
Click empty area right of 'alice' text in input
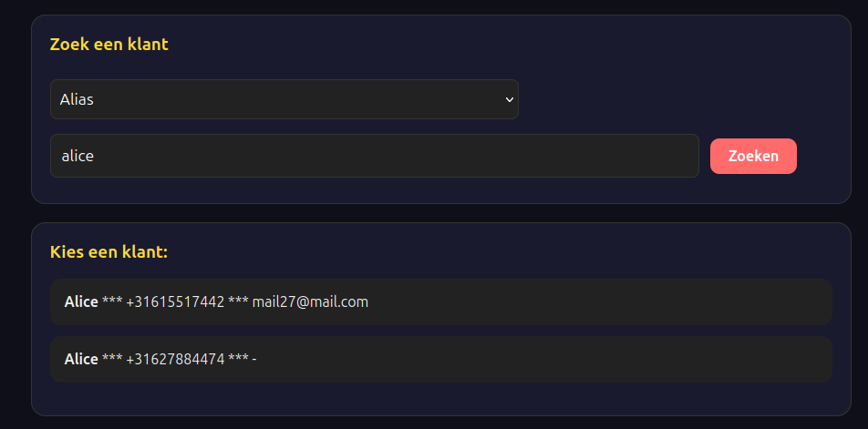click(410, 156)
